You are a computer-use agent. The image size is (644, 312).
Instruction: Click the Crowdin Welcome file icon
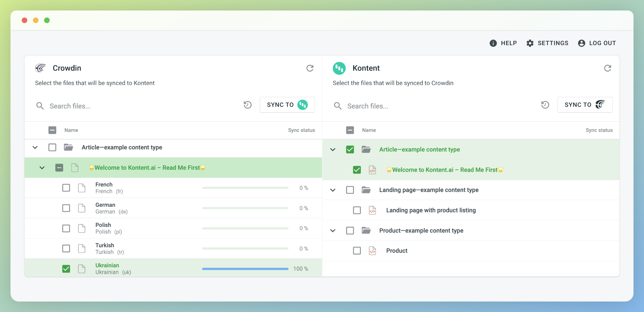(75, 168)
